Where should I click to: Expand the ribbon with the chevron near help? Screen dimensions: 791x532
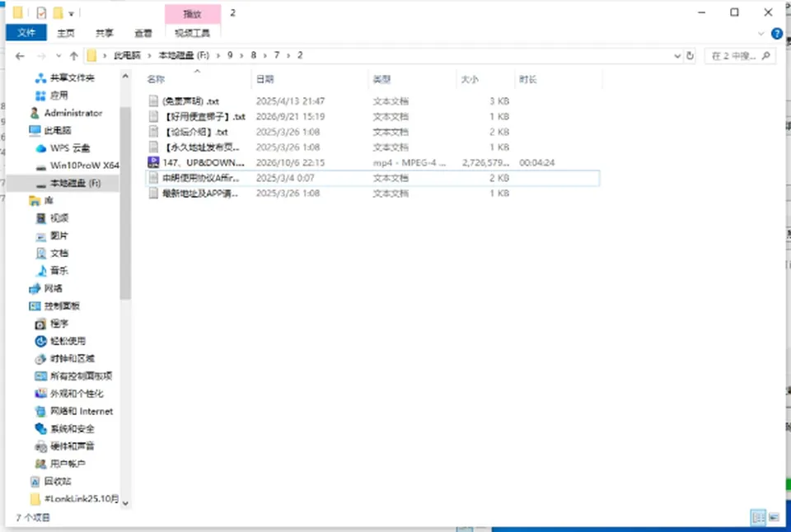tap(761, 34)
